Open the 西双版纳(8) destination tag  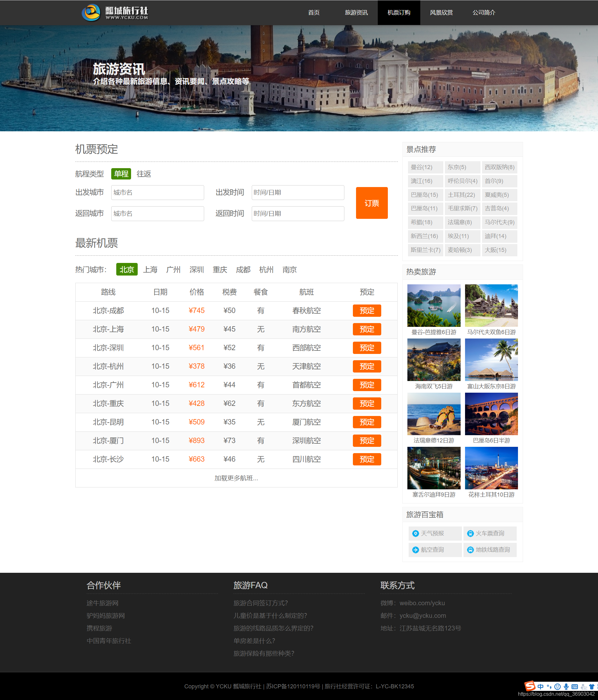499,167
